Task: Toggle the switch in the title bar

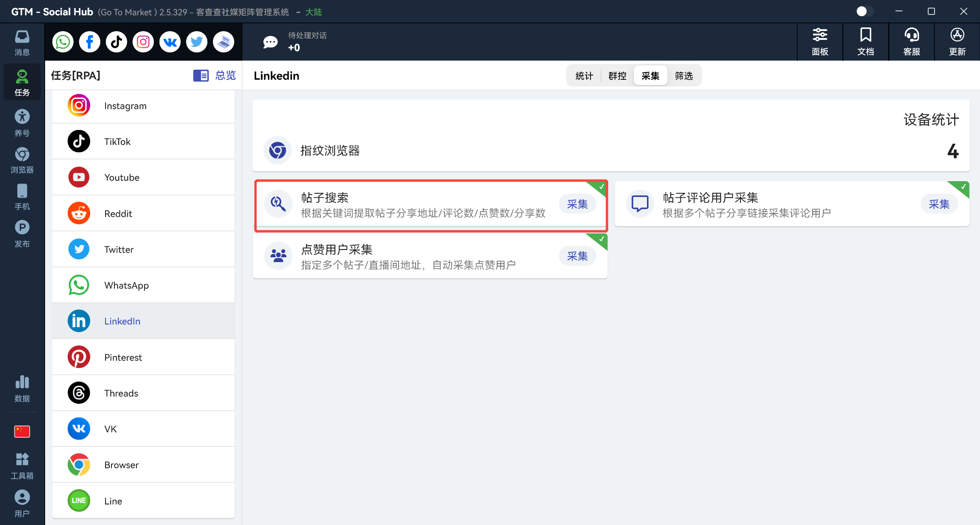Action: 865,11
